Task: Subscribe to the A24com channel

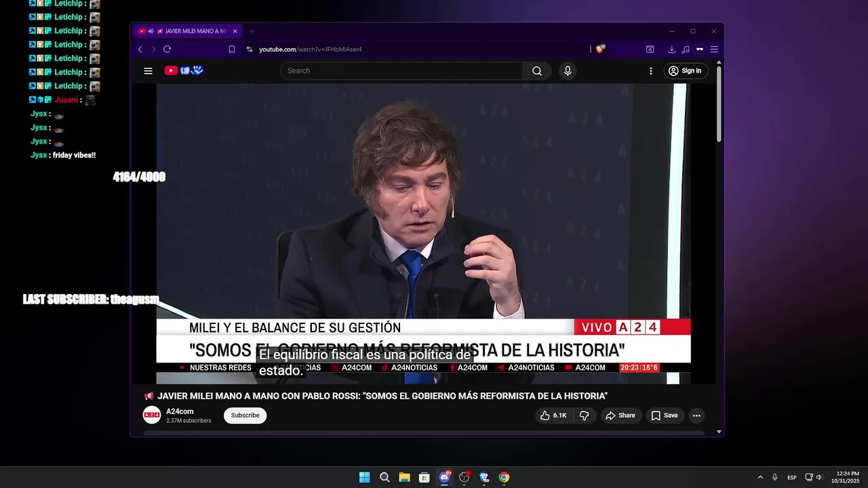Action: 245,415
